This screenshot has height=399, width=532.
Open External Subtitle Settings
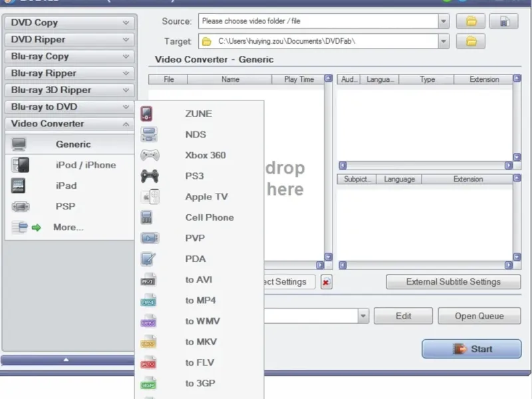click(x=453, y=282)
